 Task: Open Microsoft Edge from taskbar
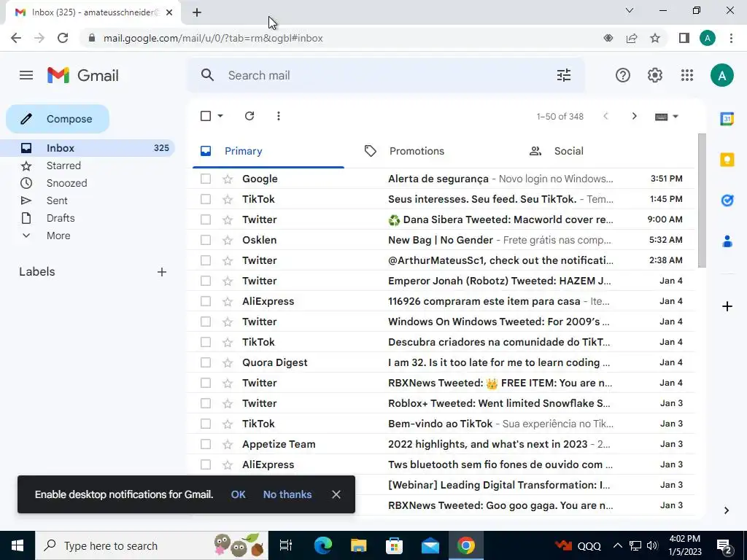[323, 545]
